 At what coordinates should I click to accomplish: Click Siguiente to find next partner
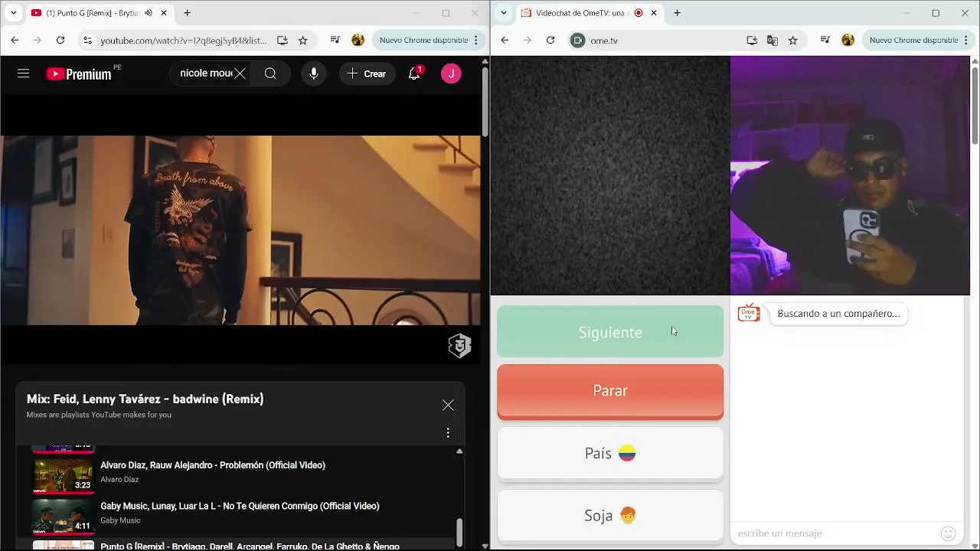(610, 332)
